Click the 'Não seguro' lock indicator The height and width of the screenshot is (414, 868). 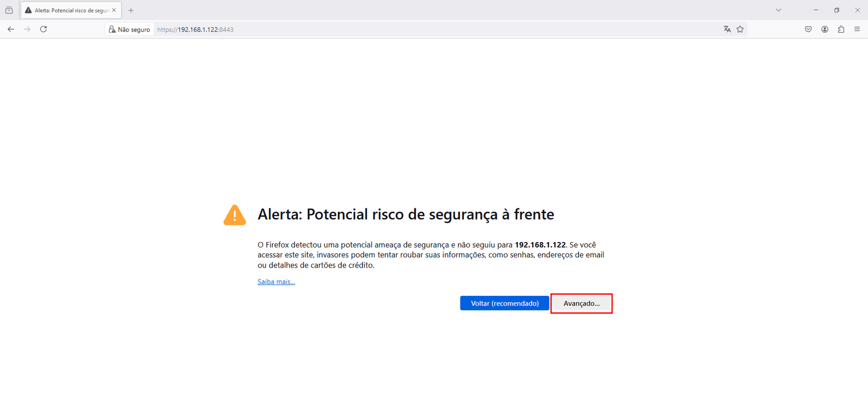click(x=130, y=29)
